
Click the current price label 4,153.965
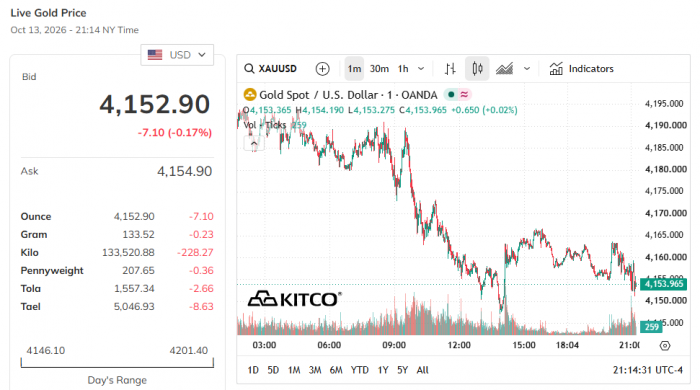tap(663, 284)
